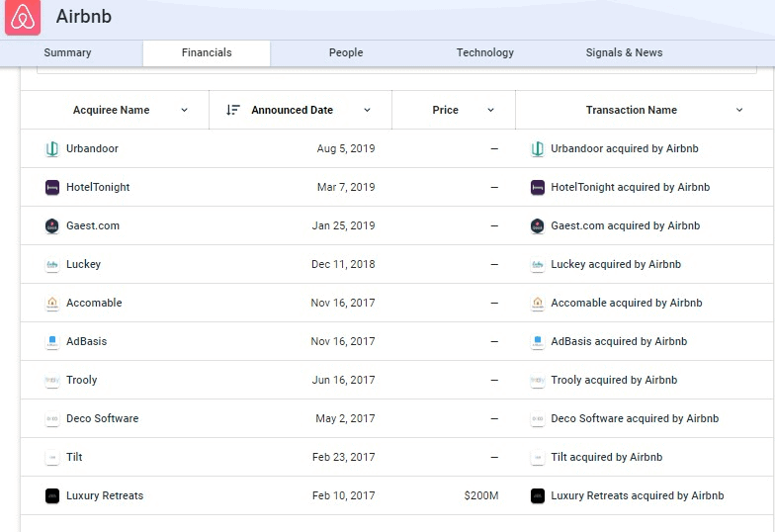Expand the Acquiree Name column dropdown
The height and width of the screenshot is (532, 775).
184,110
